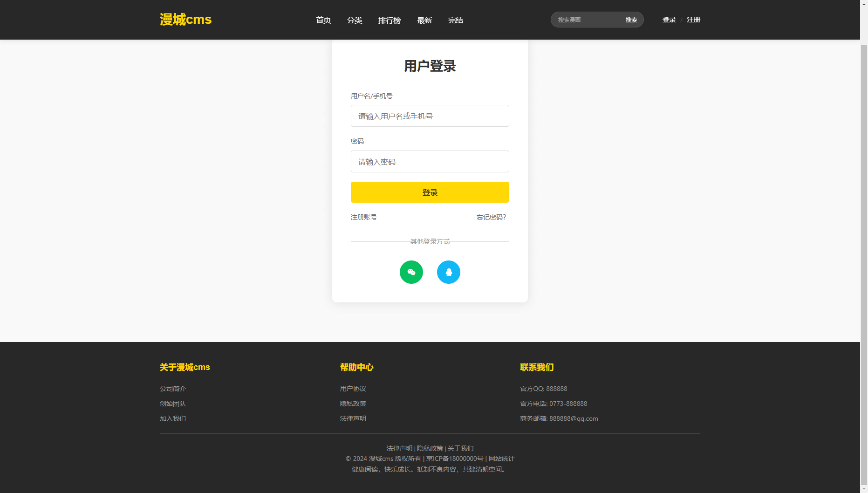Click the password input field
Image resolution: width=868 pixels, height=493 pixels.
430,162
